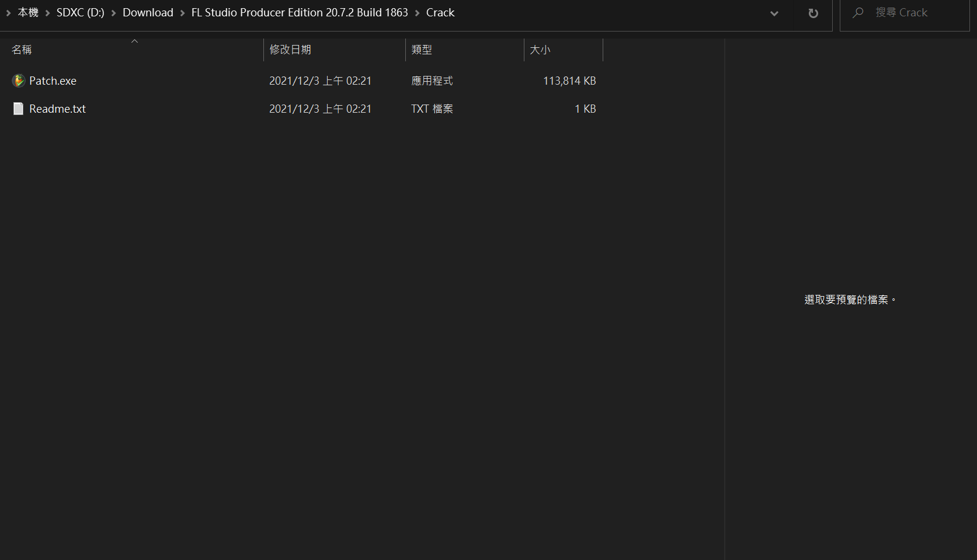Jump to the Download folder breadcrumb
The height and width of the screenshot is (560, 977).
(x=148, y=13)
